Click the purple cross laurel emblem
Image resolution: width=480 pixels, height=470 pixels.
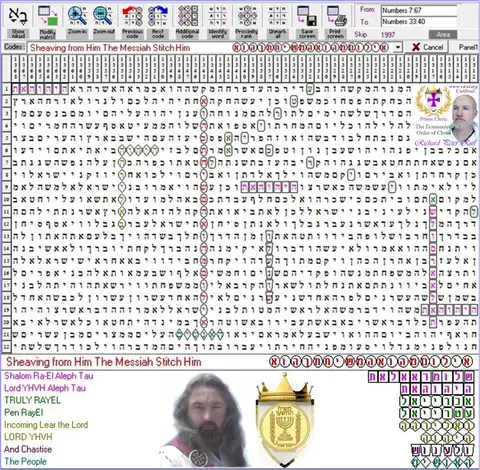click(x=433, y=101)
